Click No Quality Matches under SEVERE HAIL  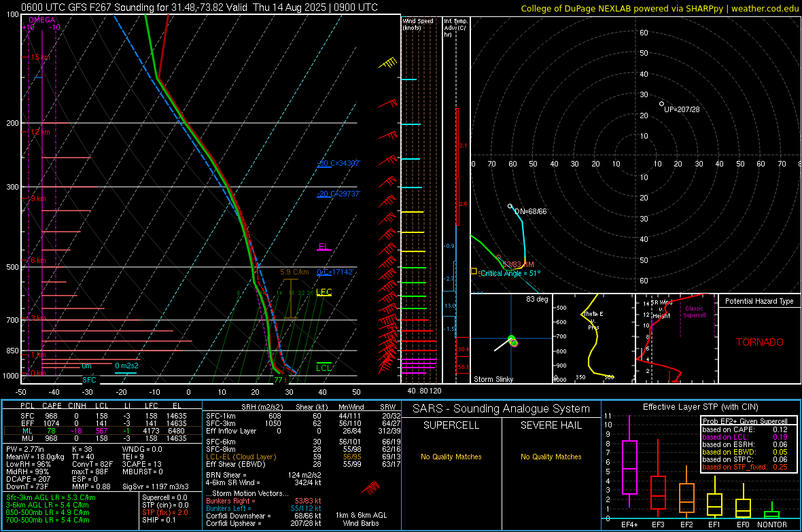[x=551, y=457]
